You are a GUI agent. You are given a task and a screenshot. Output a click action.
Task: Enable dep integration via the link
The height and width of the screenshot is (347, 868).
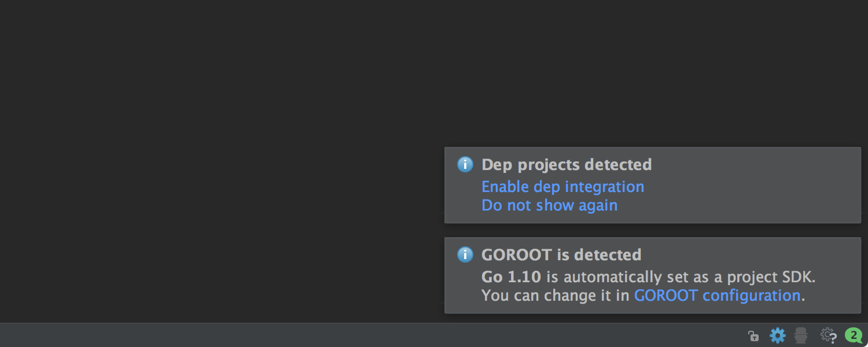click(562, 187)
